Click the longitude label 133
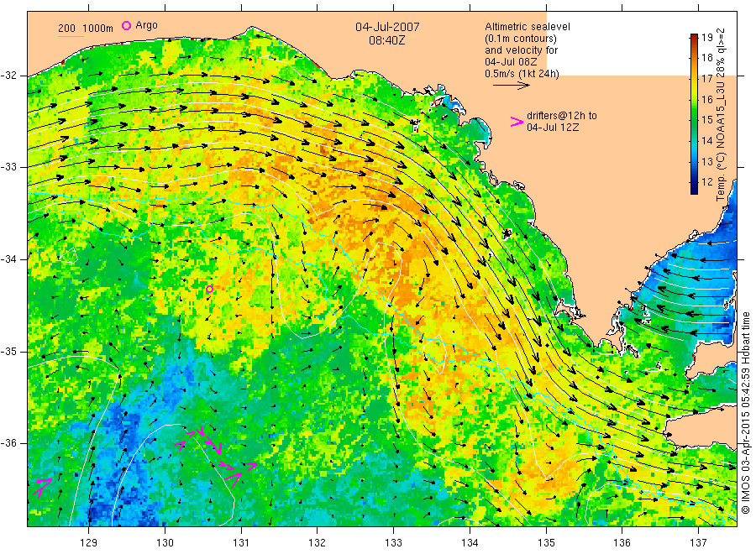 (393, 542)
